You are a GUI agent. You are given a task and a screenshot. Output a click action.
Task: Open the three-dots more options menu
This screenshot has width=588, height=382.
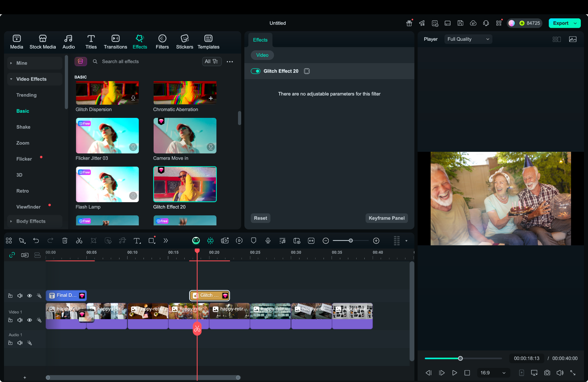230,61
